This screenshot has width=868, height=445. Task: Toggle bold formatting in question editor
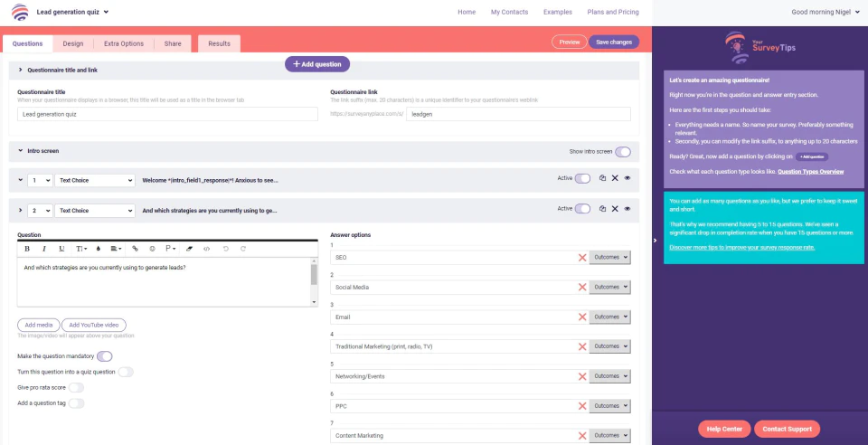(x=27, y=248)
